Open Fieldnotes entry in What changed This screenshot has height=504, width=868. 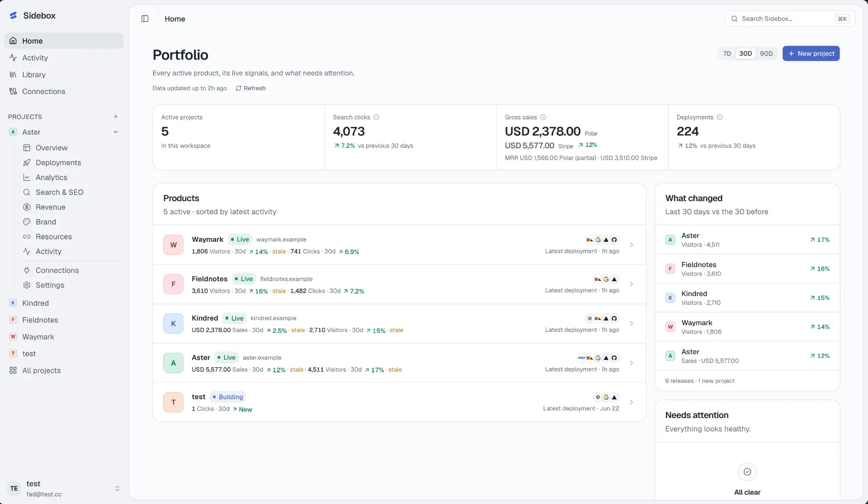pyautogui.click(x=747, y=269)
